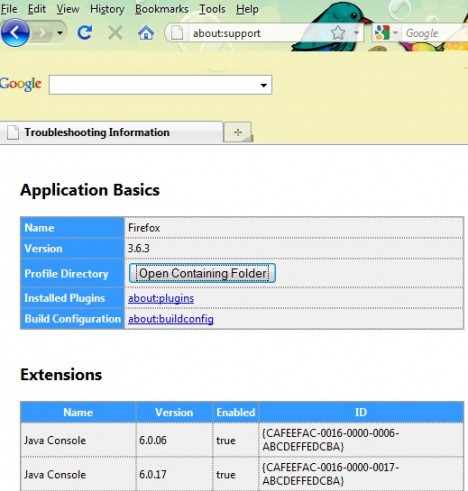Go to the home page icon
The height and width of the screenshot is (491, 468).
146,33
